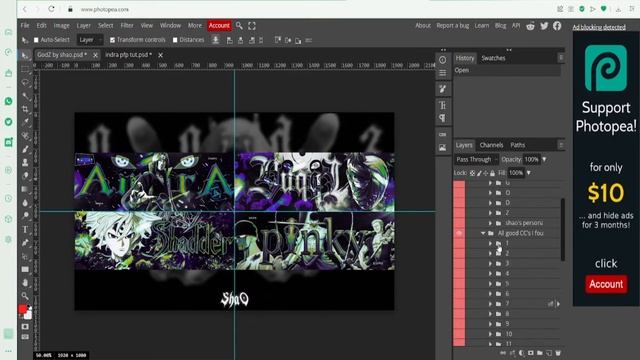Open Paragraph panel icon

coord(442,118)
